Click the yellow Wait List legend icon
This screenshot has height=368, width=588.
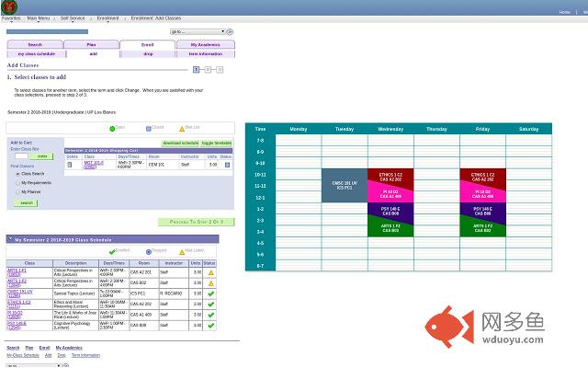tap(182, 129)
